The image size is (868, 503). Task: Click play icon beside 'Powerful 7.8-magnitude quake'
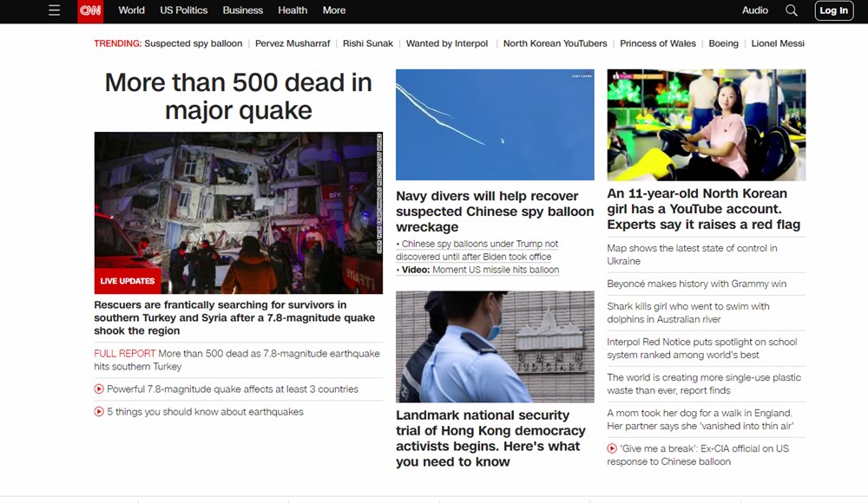click(99, 389)
